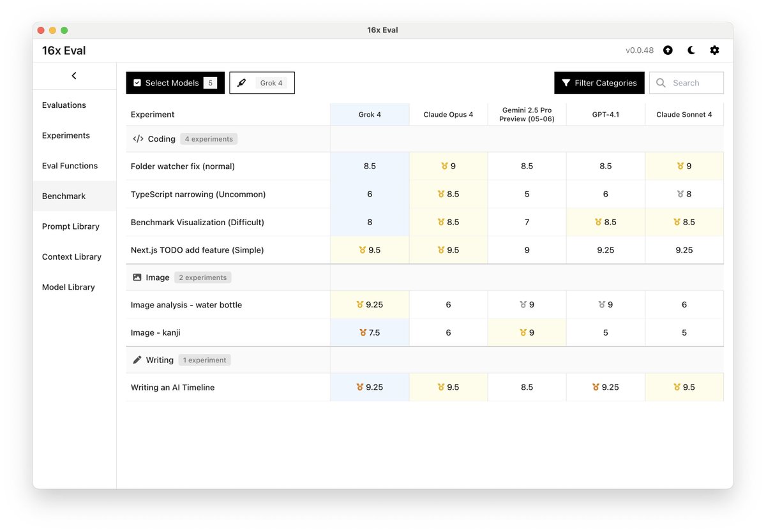Click the 4 experiments badge
Viewport: 766px width, 532px height.
click(209, 138)
